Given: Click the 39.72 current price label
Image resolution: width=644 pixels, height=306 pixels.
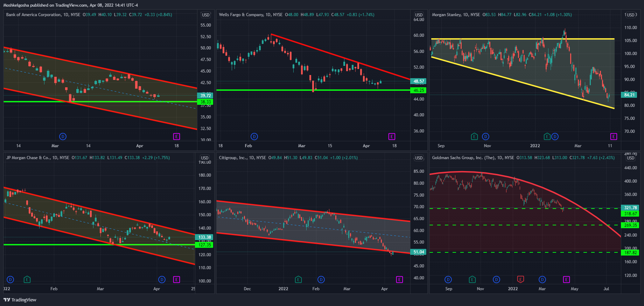Looking at the screenshot, I should click(x=205, y=95).
